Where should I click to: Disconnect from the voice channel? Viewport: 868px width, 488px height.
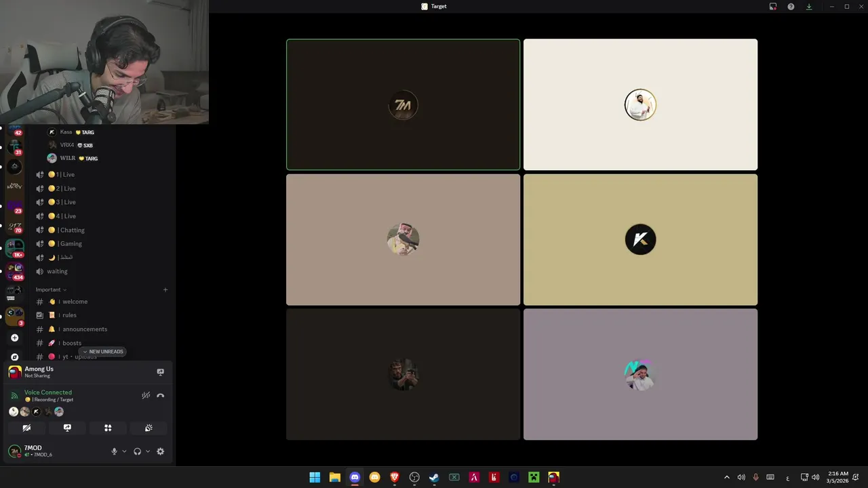point(160,396)
